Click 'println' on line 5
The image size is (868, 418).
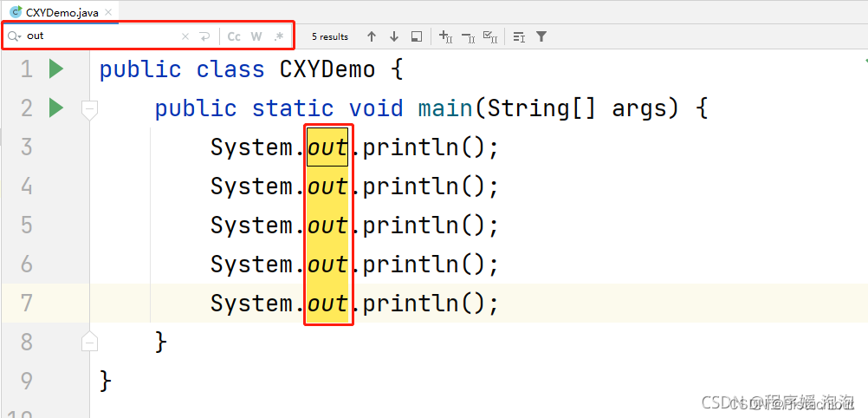pos(411,225)
